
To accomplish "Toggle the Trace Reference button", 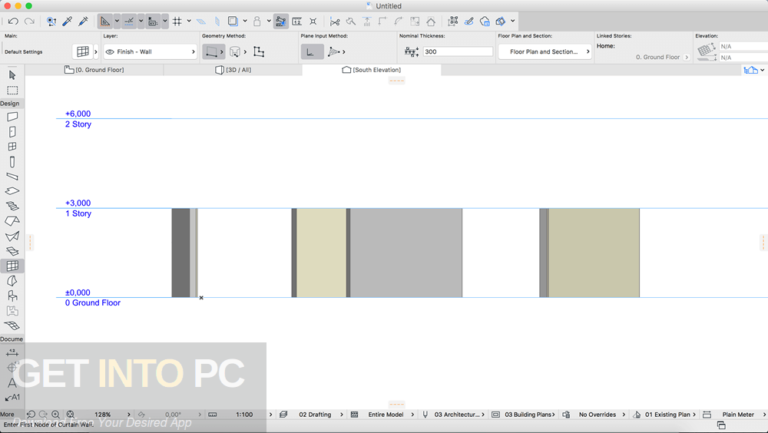I will click(233, 21).
